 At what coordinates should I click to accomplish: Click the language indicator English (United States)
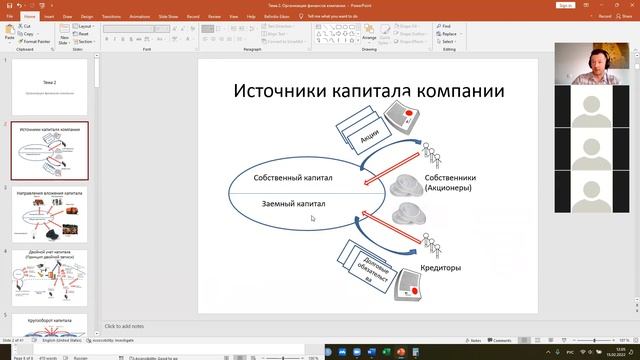point(62,340)
